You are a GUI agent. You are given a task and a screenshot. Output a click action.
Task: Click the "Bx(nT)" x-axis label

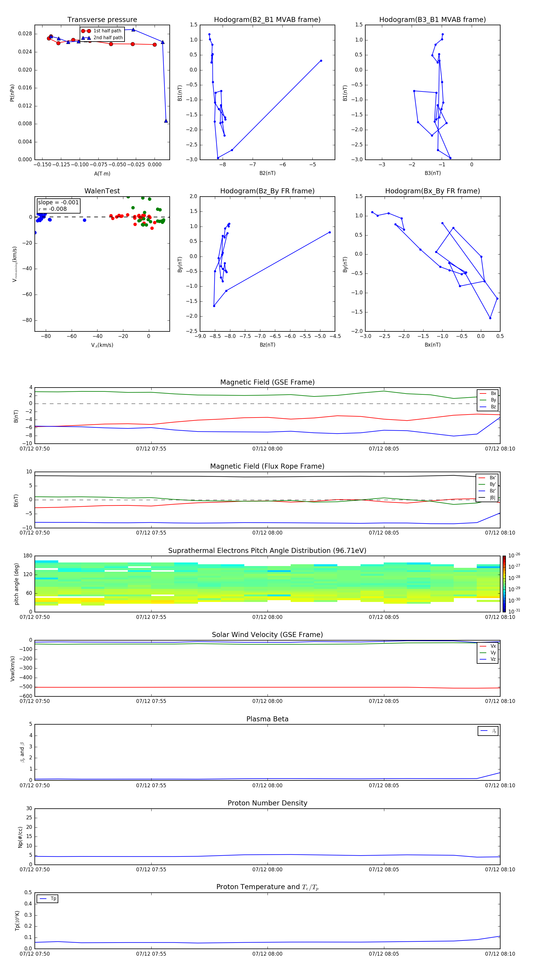pyautogui.click(x=432, y=345)
